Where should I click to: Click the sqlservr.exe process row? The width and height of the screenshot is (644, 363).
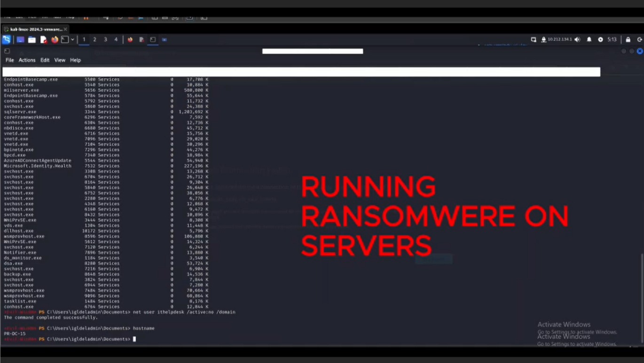point(106,112)
